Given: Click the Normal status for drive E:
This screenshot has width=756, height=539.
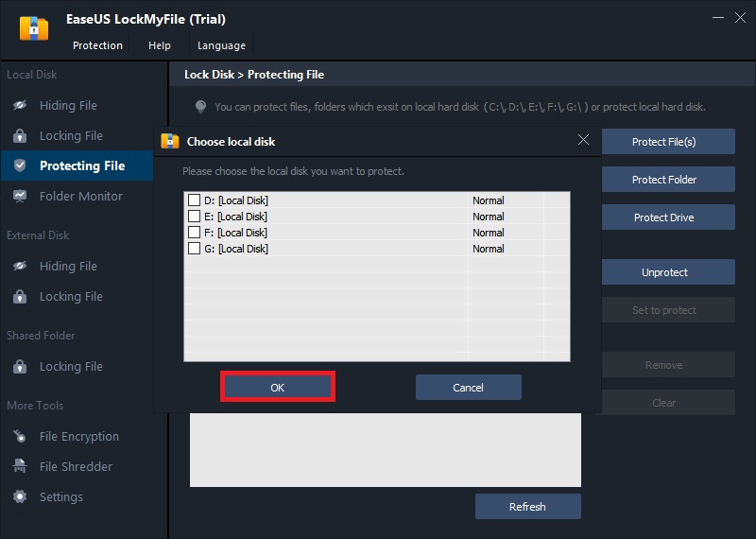Looking at the screenshot, I should click(x=489, y=217).
